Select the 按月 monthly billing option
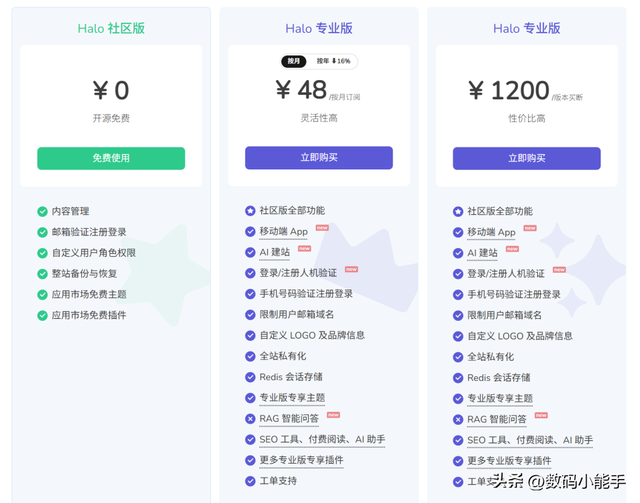Image resolution: width=640 pixels, height=503 pixels. coord(294,62)
